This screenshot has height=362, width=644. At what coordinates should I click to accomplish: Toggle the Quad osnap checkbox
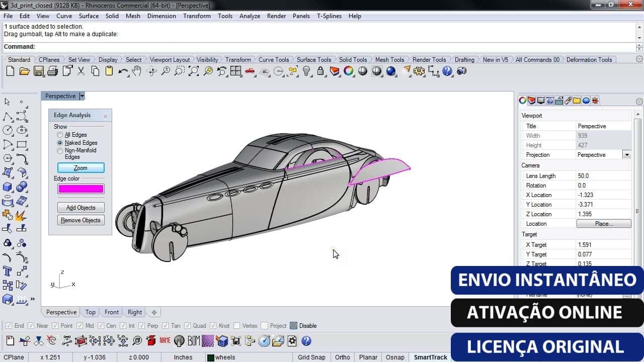point(188,326)
